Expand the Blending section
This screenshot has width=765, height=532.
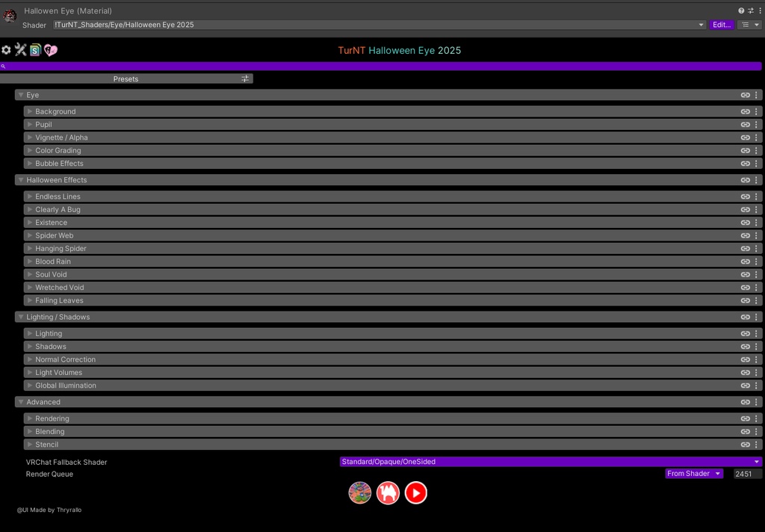click(30, 431)
